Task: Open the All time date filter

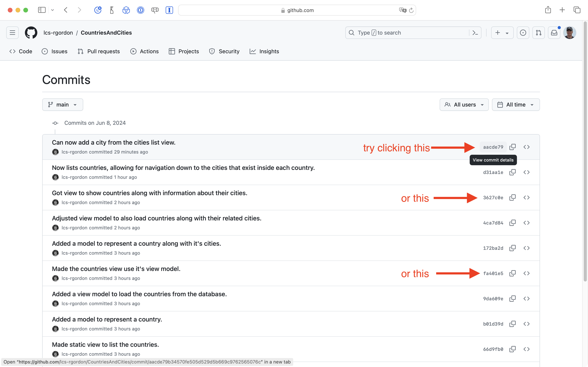Action: coord(516,105)
